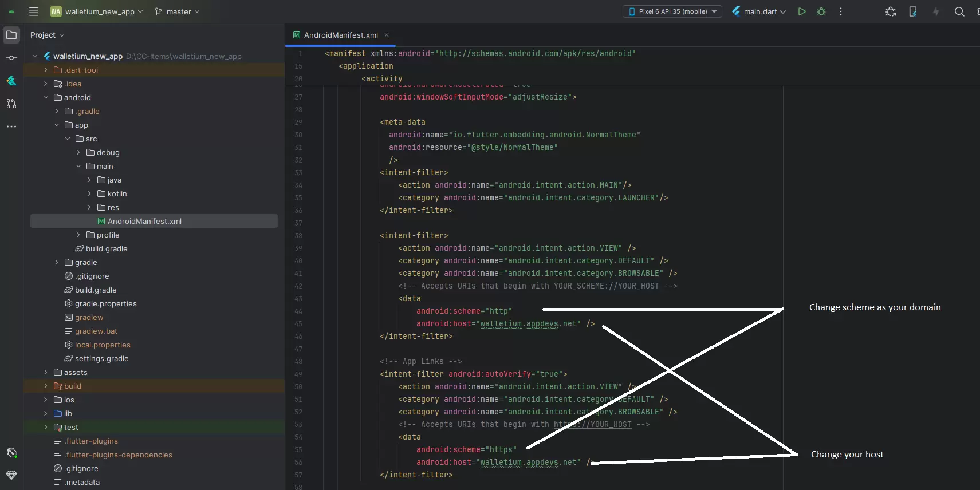The width and height of the screenshot is (980, 490).
Task: Collapse the src folder
Action: (x=68, y=139)
